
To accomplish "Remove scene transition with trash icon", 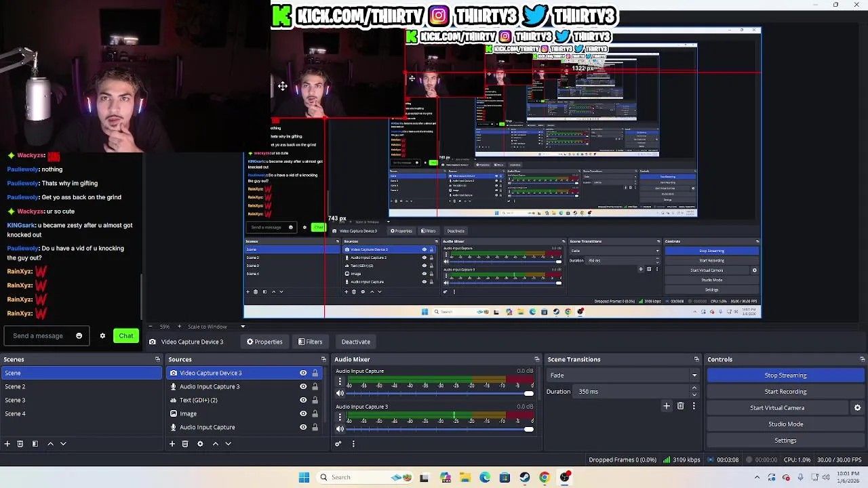I will point(681,405).
